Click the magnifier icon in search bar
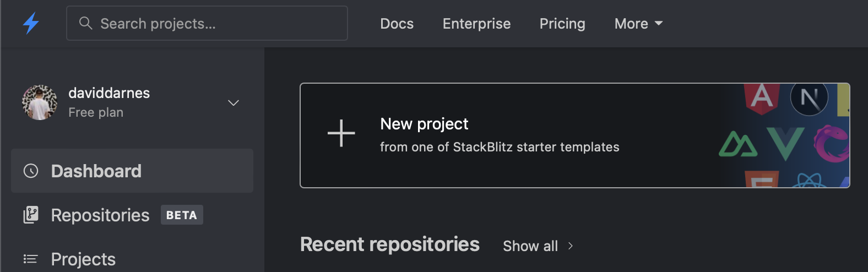Viewport: 868px width, 272px height. [85, 23]
